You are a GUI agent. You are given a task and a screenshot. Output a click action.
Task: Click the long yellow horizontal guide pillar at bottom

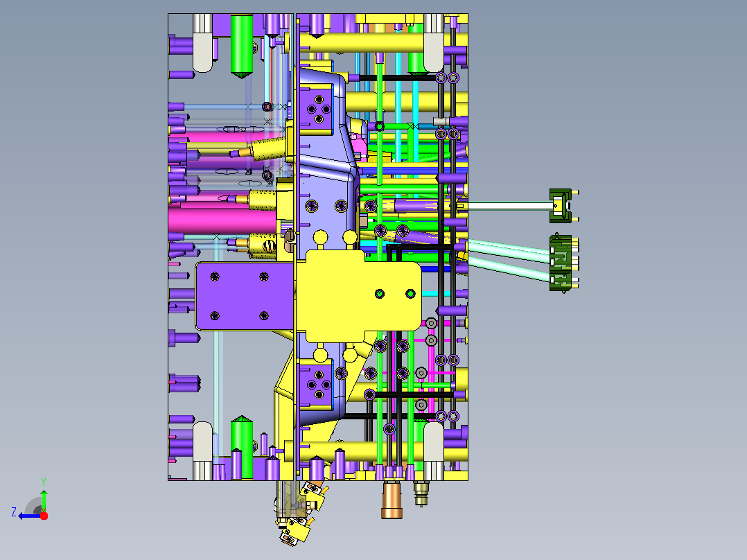point(355,451)
